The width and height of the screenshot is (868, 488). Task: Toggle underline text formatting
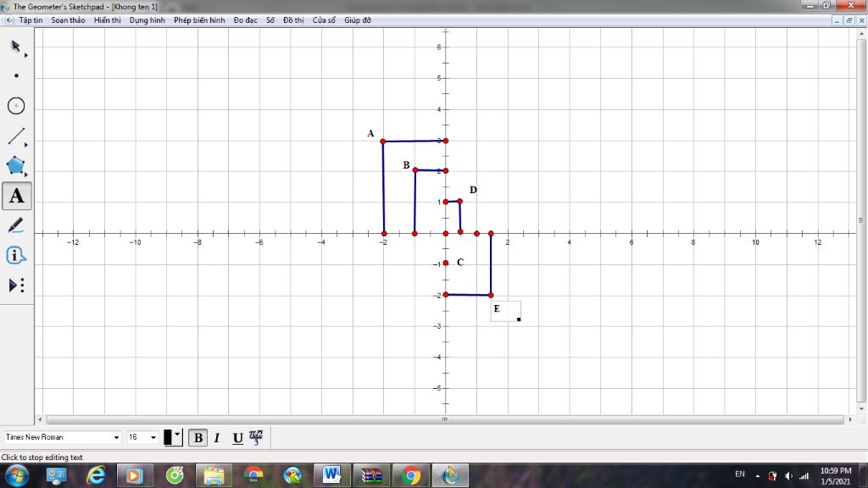coord(237,438)
